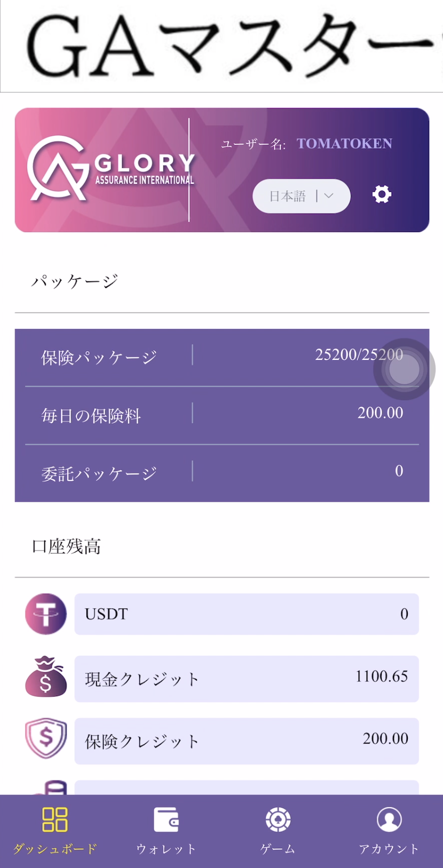Screen dimensions: 443x868
Task: Open the settings gear icon
Action: coord(382,194)
